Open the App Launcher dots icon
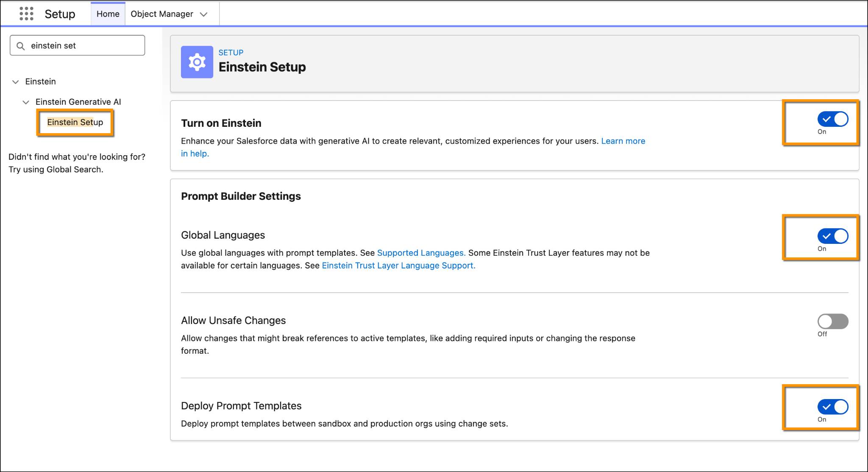This screenshot has width=868, height=472. click(26, 14)
